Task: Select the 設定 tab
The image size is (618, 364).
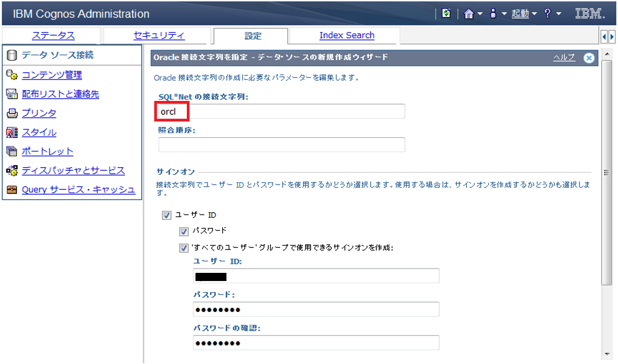Action: click(253, 36)
